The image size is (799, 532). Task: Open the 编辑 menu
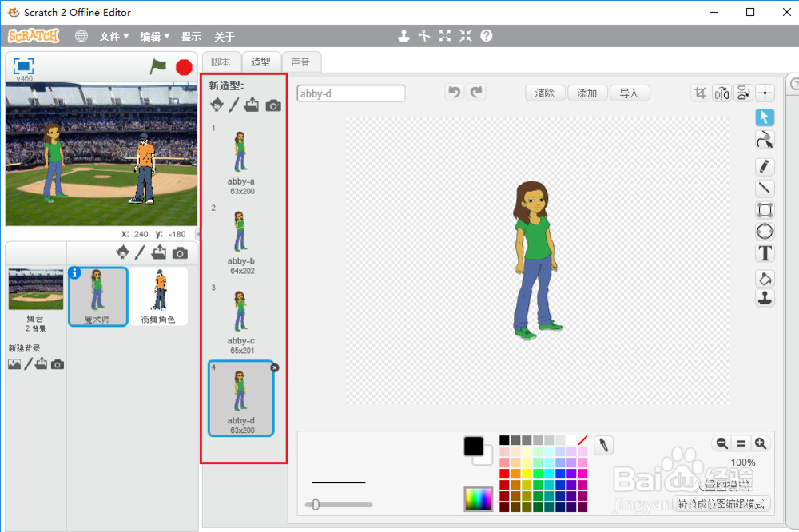155,36
